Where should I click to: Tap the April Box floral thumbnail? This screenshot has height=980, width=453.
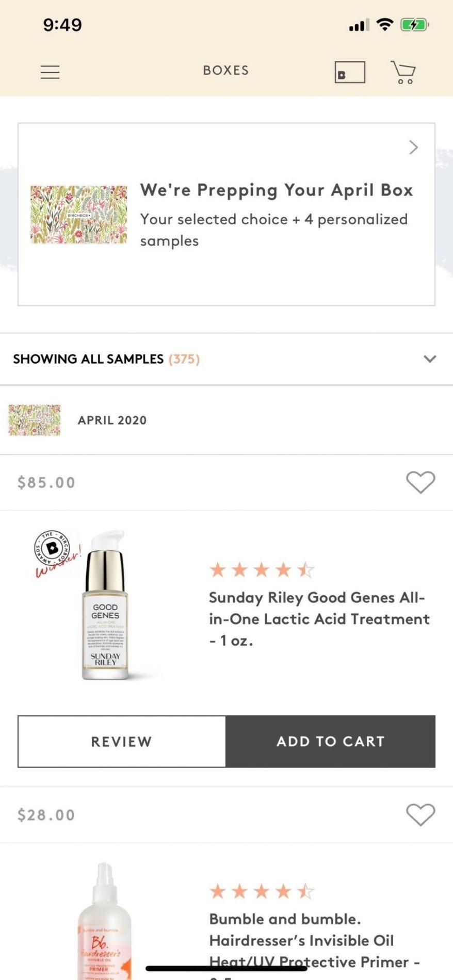(x=78, y=215)
